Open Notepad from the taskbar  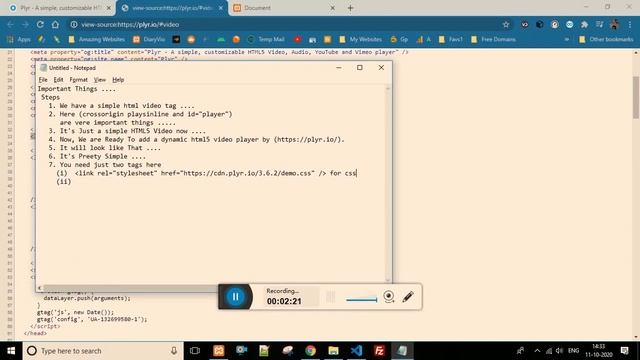point(402,351)
